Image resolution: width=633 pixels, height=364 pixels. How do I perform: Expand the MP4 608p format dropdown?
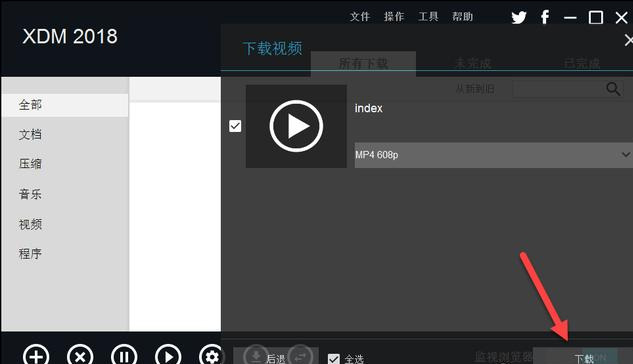click(494, 155)
